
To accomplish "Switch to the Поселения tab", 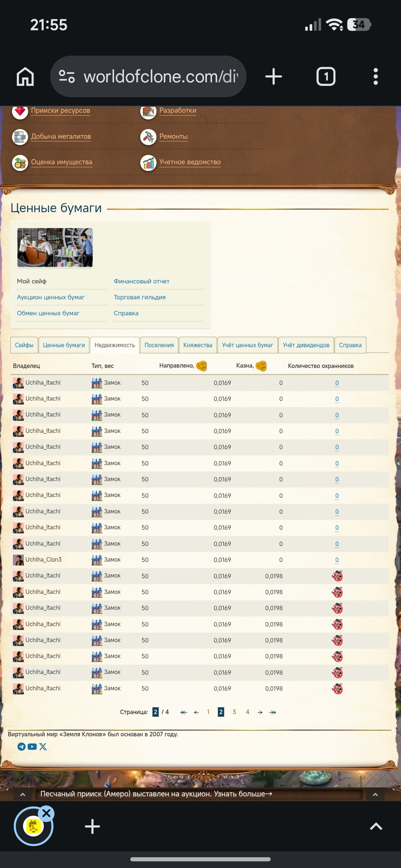I will [159, 345].
